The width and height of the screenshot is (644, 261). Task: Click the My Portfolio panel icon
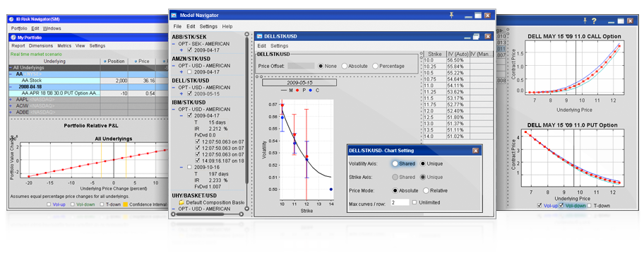pos(13,37)
